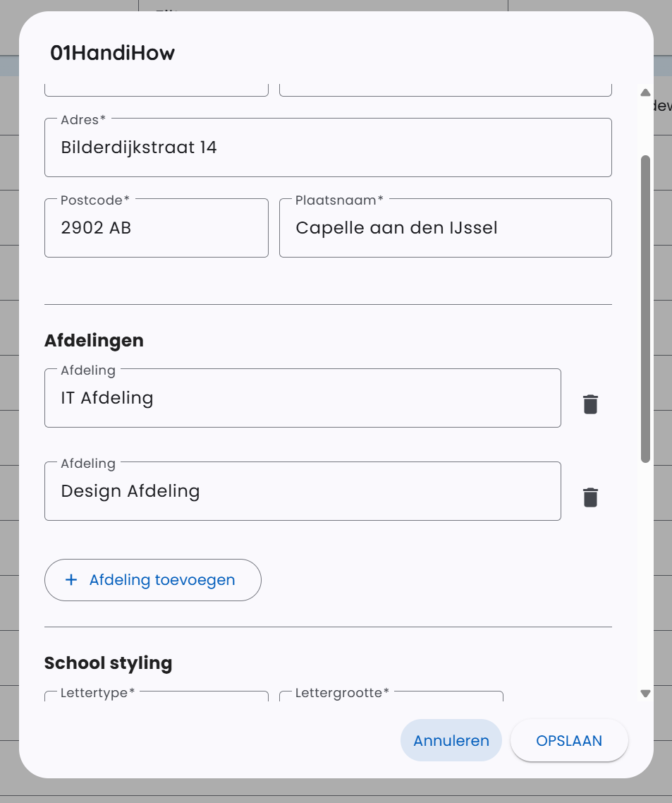Viewport: 672px width, 803px height.
Task: Click Annuleren to cancel changes
Action: [x=451, y=740]
